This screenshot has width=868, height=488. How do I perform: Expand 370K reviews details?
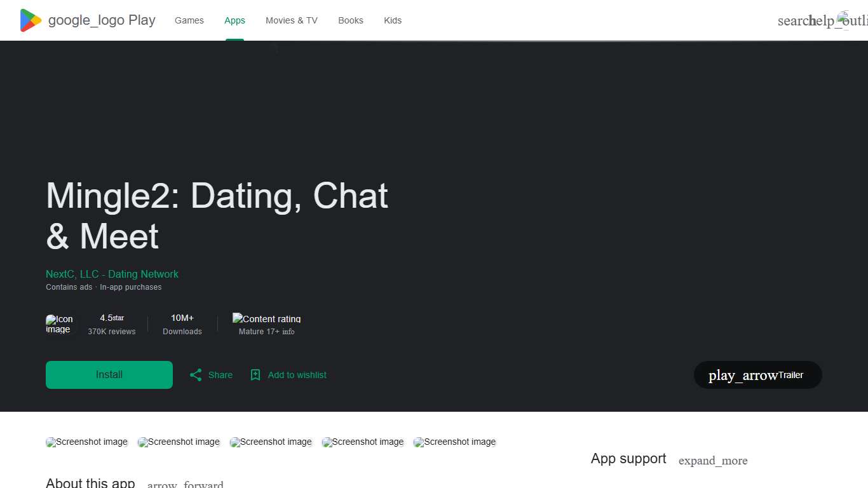click(x=112, y=331)
